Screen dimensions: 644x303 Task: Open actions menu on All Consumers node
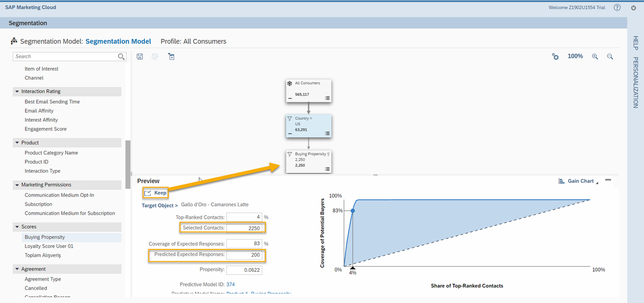[x=327, y=98]
